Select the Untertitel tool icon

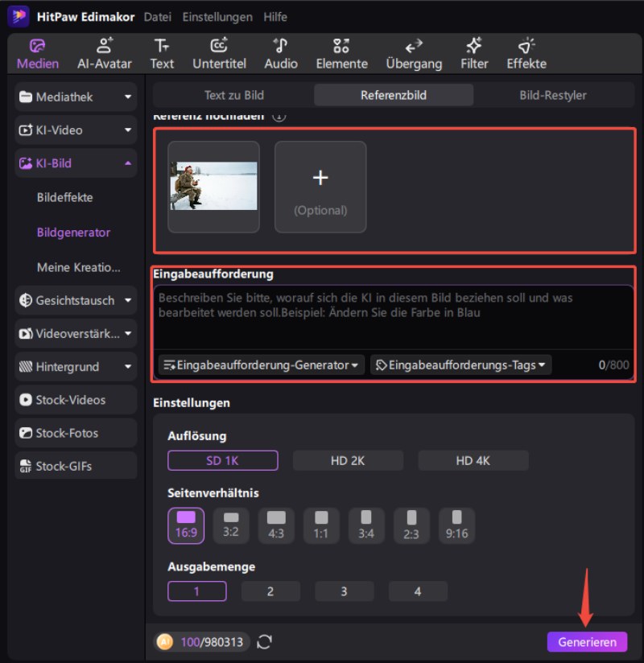click(x=219, y=53)
